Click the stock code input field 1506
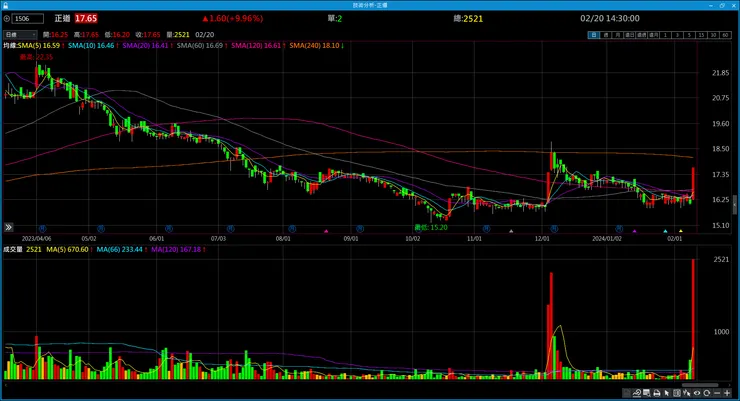 pos(28,18)
